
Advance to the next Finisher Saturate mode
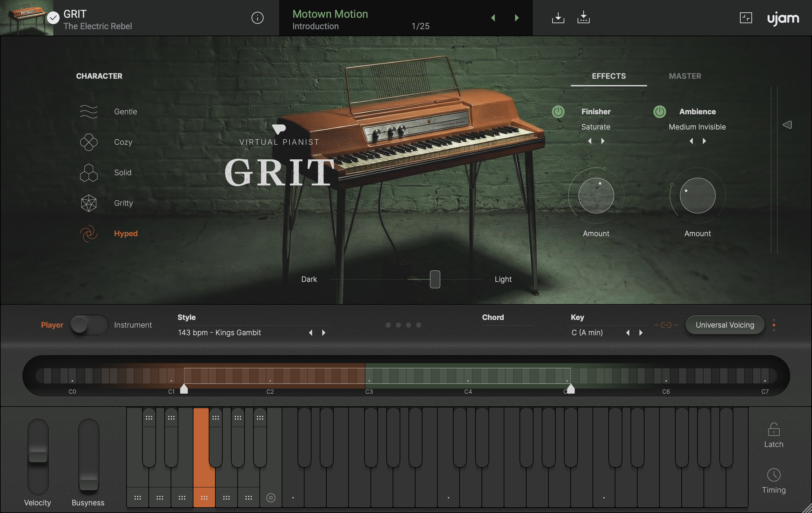[x=602, y=141]
